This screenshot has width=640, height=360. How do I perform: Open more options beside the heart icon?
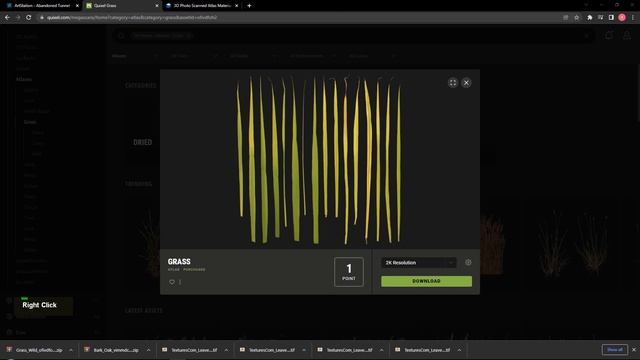point(180,282)
